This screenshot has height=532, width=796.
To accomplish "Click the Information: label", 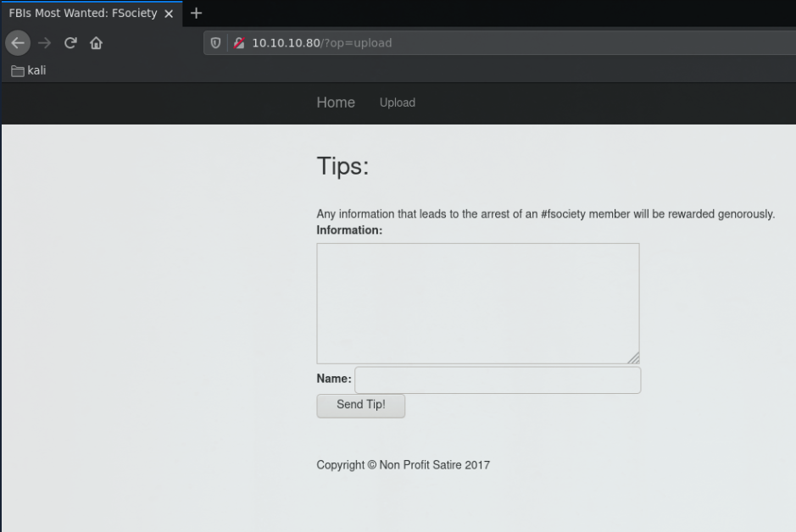I will point(349,230).
